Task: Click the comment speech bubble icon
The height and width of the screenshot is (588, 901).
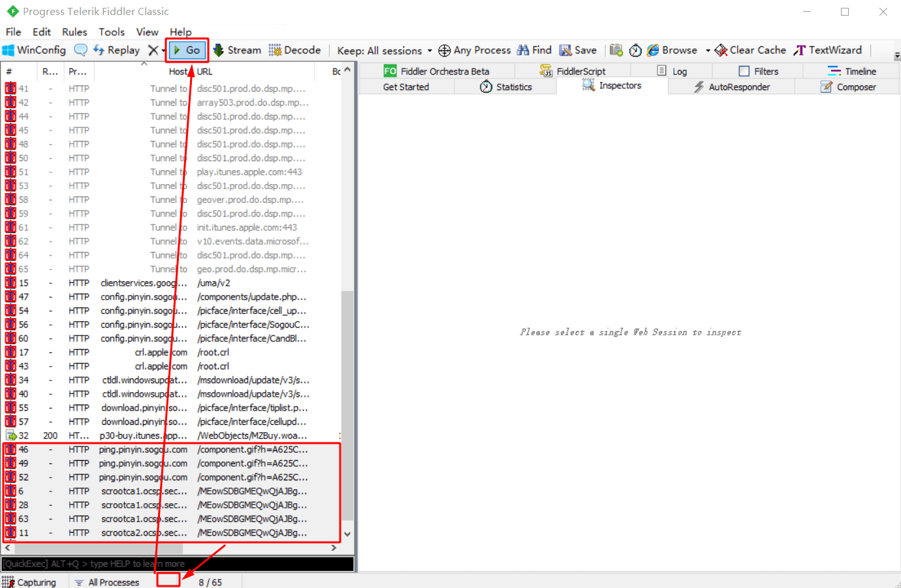Action: pos(81,50)
